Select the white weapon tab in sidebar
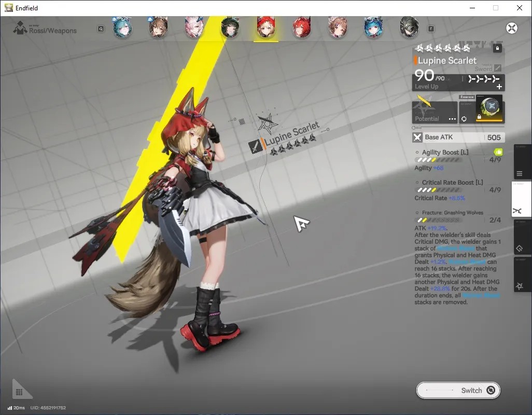Viewport: 532px width, 415px height. pos(521,199)
